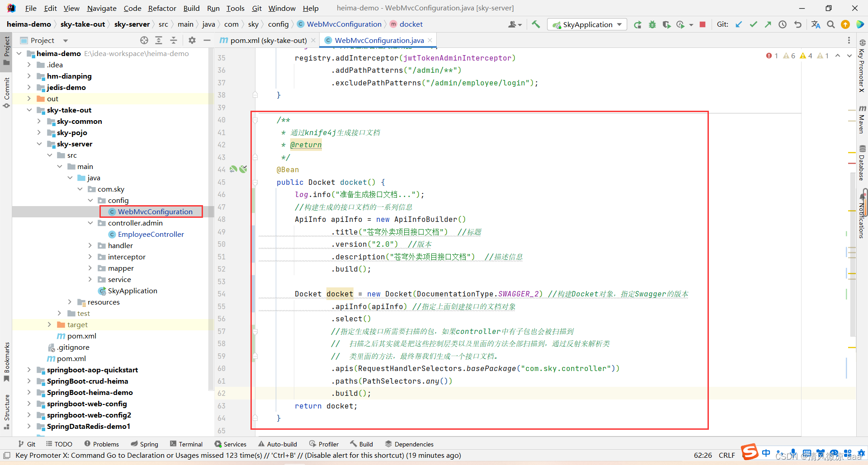Expand the handler package
The width and height of the screenshot is (868, 465).
pyautogui.click(x=90, y=245)
